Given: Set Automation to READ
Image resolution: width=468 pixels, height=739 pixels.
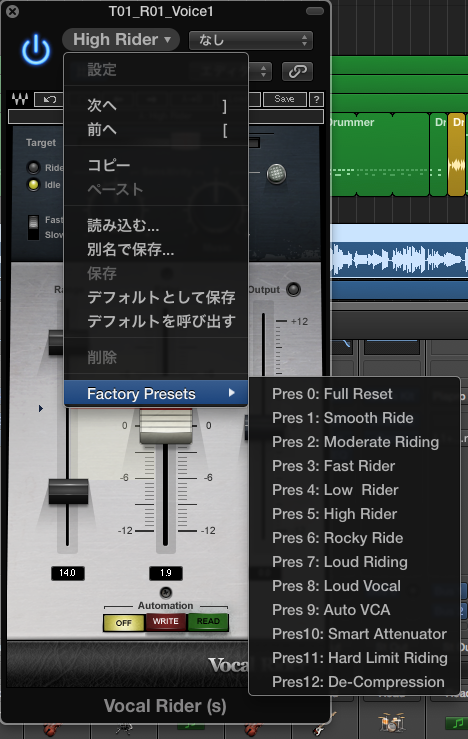Looking at the screenshot, I should tap(208, 622).
